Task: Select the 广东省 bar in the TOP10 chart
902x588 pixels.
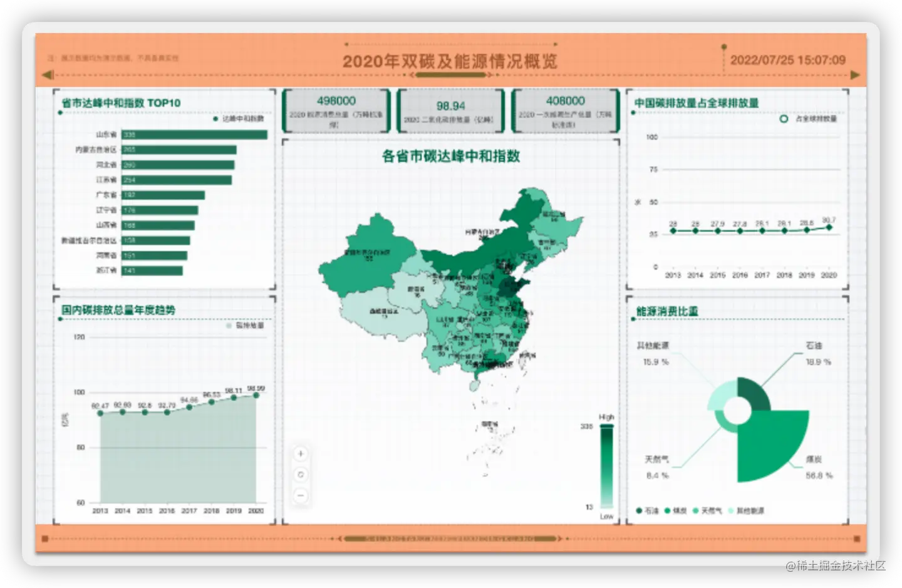Action: pyautogui.click(x=163, y=195)
